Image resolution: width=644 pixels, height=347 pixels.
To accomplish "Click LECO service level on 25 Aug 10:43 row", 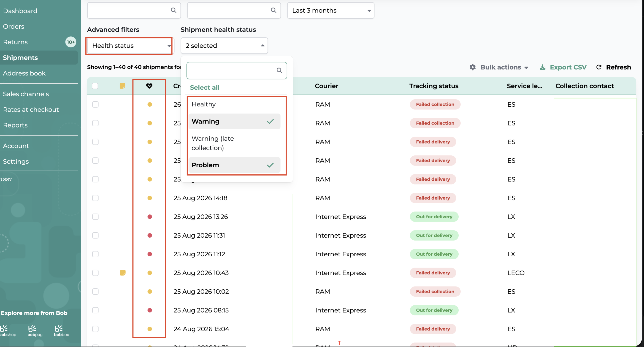I will click(x=516, y=273).
